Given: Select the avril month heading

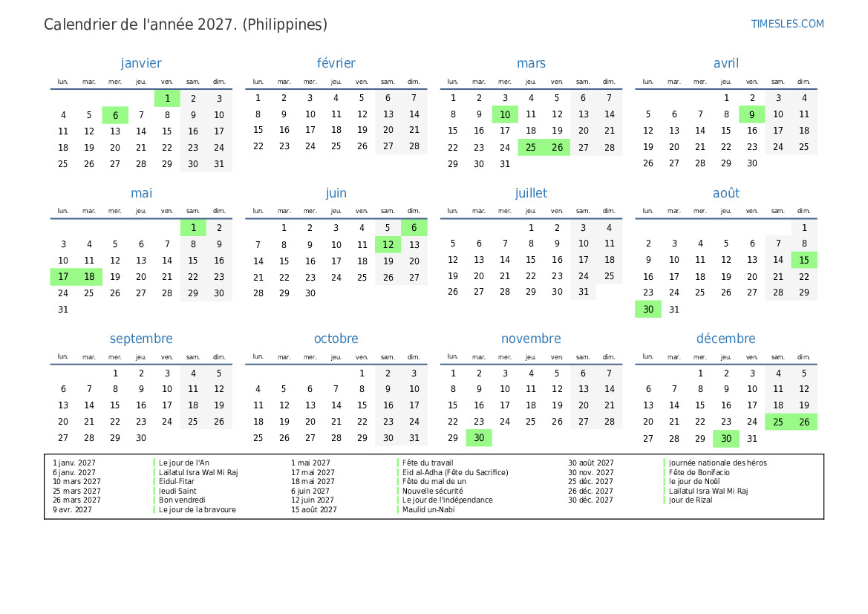Looking at the screenshot, I should tap(725, 63).
